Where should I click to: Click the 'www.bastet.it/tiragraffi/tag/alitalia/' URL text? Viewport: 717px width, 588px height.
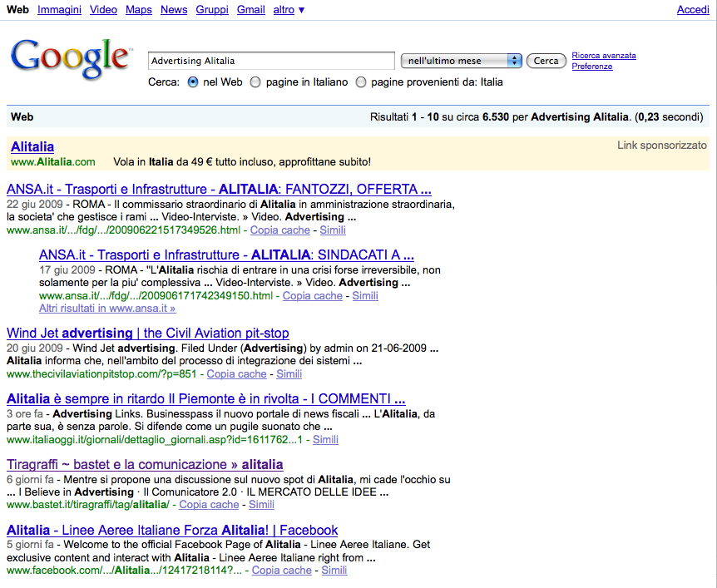(x=88, y=505)
